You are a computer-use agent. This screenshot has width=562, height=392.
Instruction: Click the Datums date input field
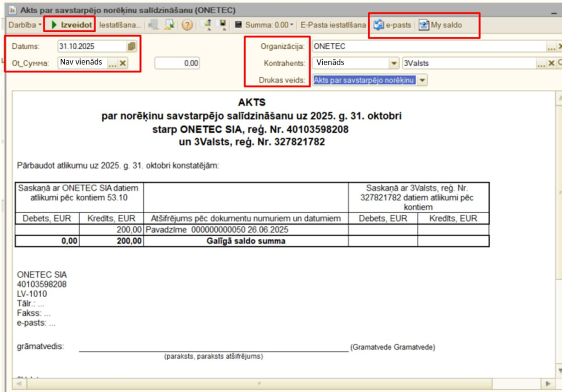[92, 47]
